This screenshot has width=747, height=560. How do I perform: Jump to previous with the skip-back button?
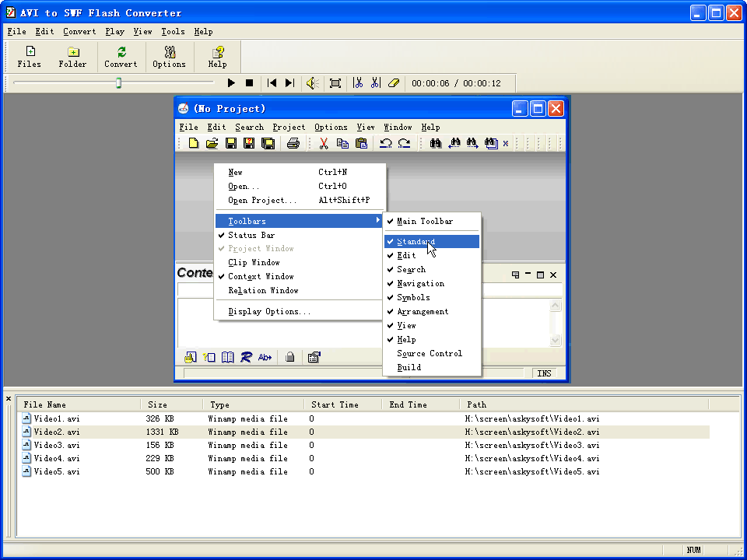point(272,83)
